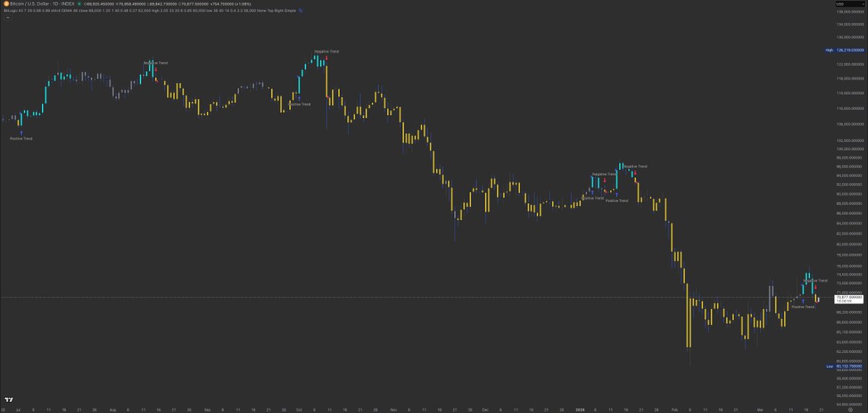This screenshot has width=868, height=413.
Task: Click the 100,000 price axis label
Action: pyautogui.click(x=850, y=149)
